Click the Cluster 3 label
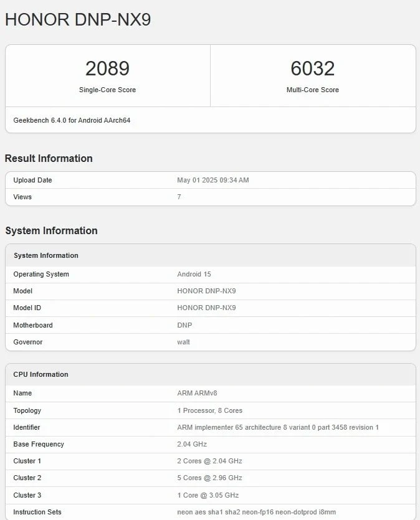Screen dimensions: 420x520 pyautogui.click(x=27, y=496)
